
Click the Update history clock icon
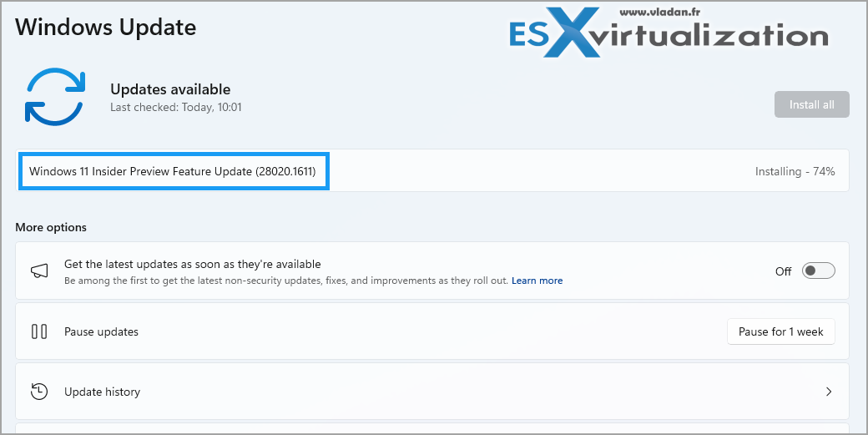click(x=39, y=392)
